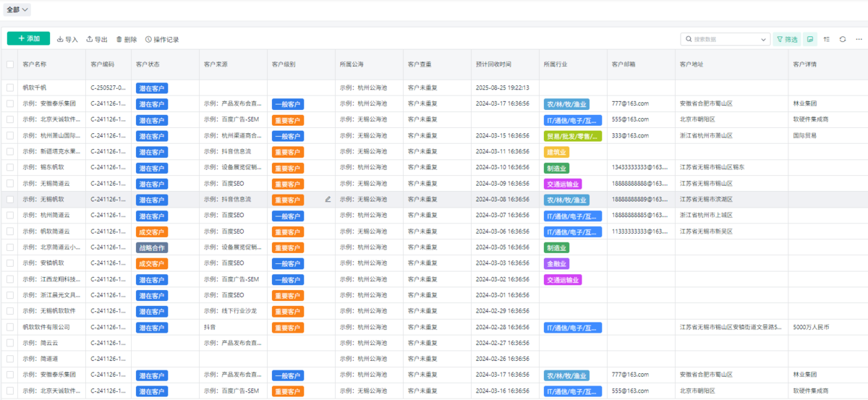
Task: Click the 筛选 filter button
Action: [x=786, y=39]
